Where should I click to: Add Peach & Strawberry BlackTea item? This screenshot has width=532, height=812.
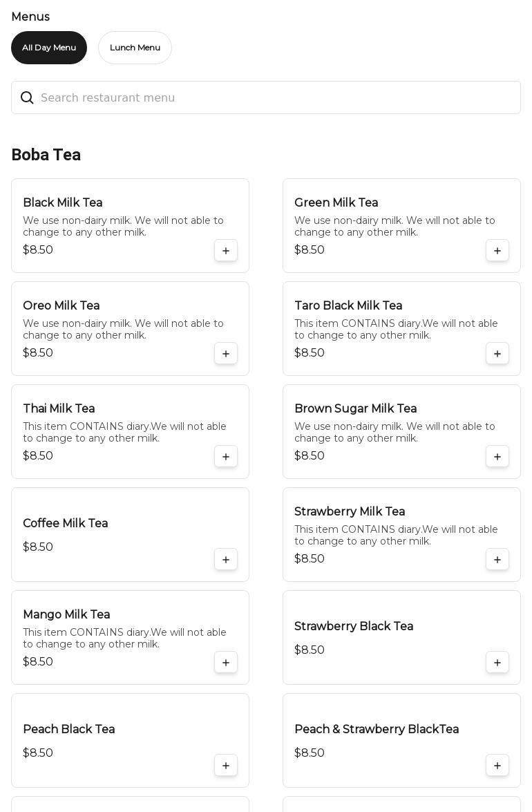click(x=497, y=765)
